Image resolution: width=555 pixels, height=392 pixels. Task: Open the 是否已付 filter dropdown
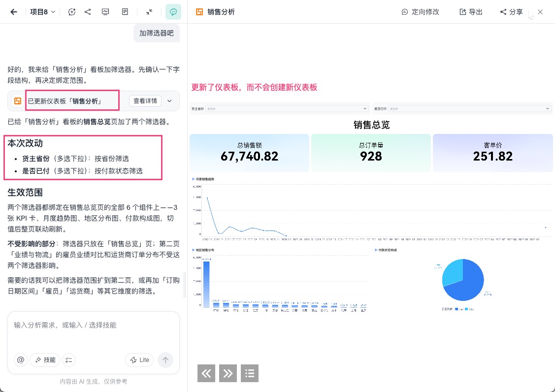pos(469,109)
